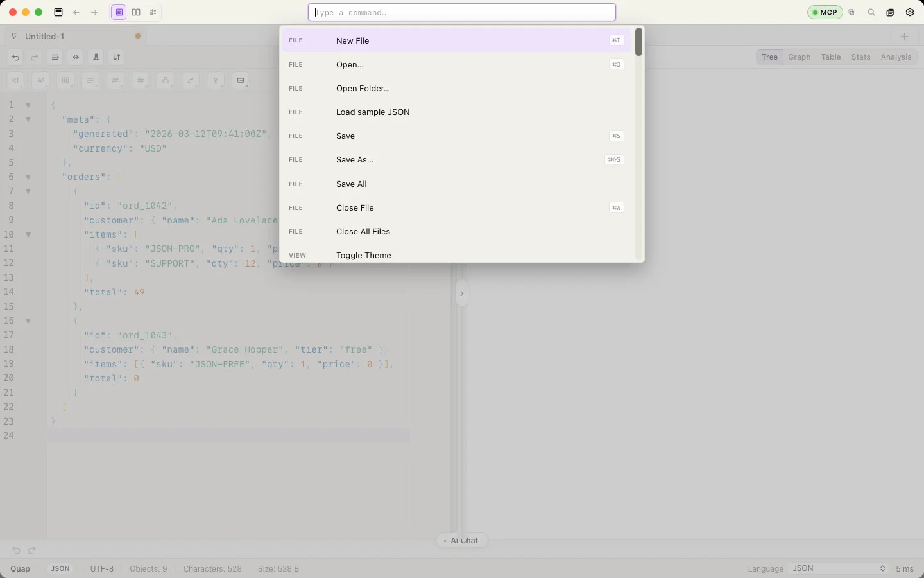Select Save As… from the command list
The image size is (924, 578).
[x=456, y=159]
